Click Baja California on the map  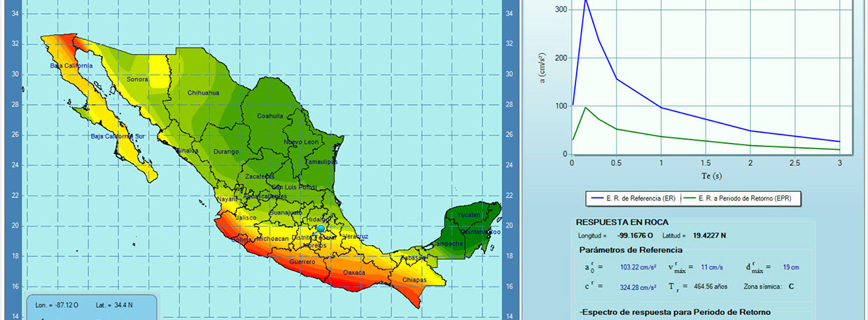point(71,66)
